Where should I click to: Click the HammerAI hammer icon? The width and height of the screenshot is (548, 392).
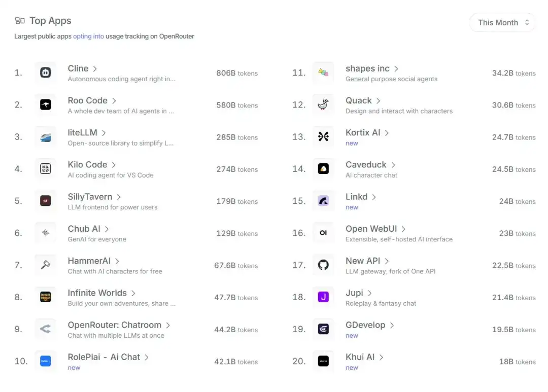coord(46,265)
